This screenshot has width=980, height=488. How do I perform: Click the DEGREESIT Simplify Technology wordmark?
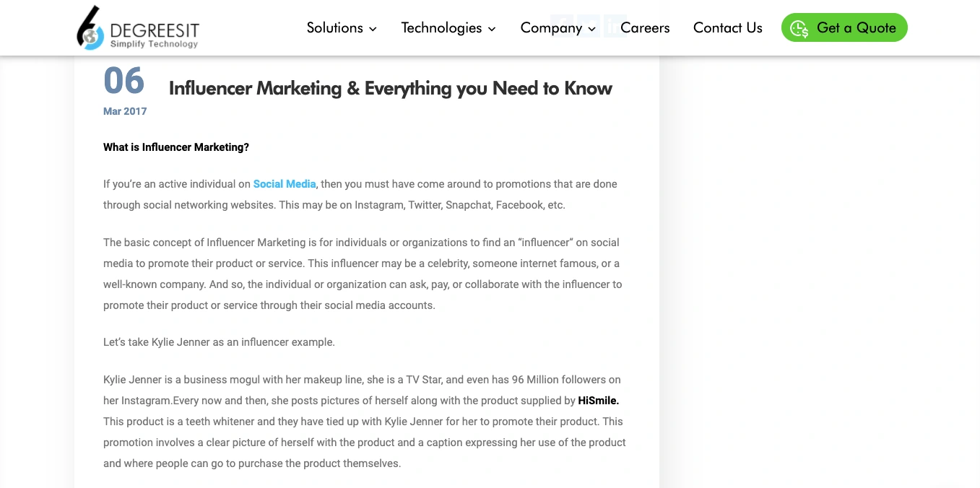(155, 35)
